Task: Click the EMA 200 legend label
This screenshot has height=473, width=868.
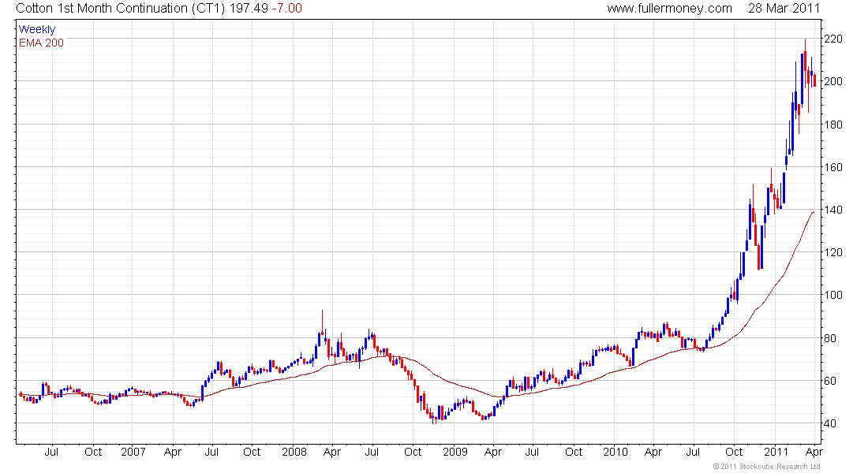Action: click(41, 43)
